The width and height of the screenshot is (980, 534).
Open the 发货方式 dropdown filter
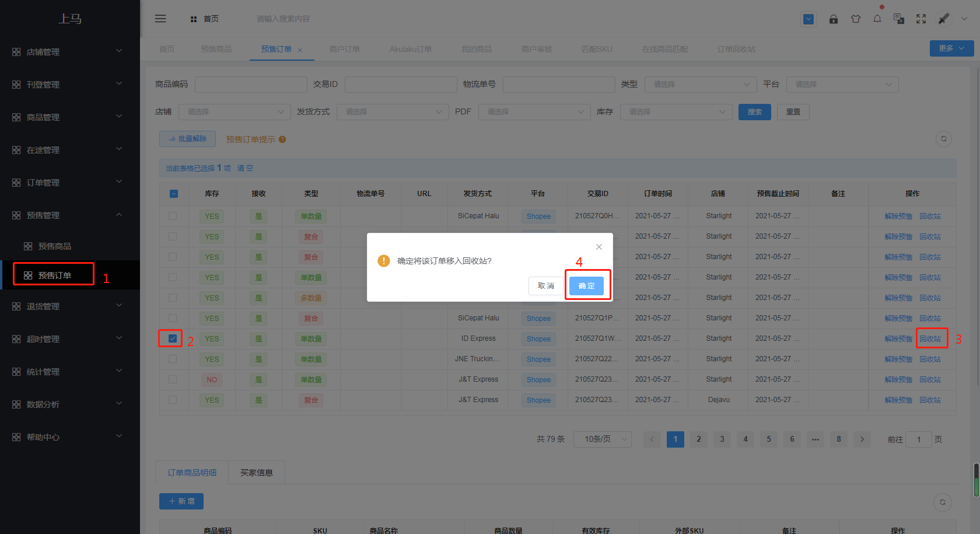coord(393,112)
